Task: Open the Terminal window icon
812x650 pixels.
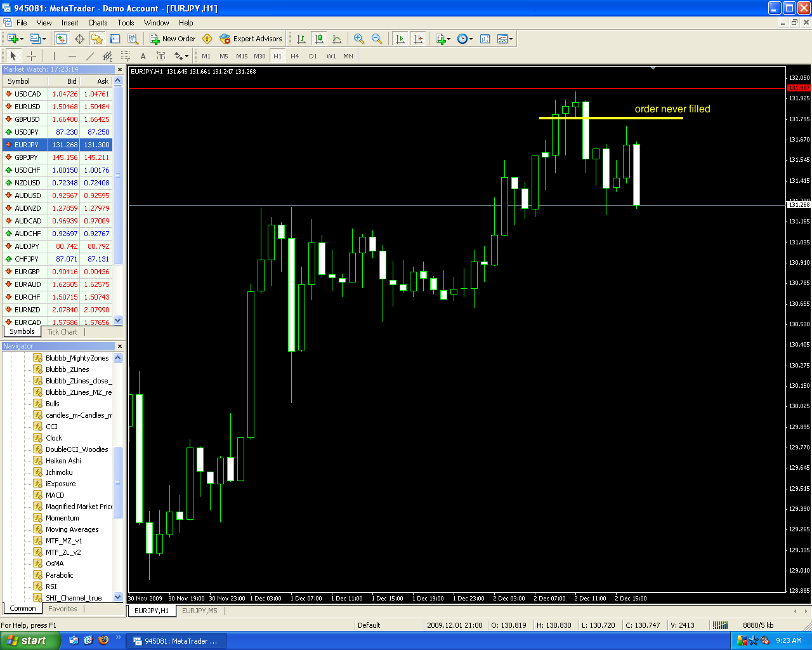Action: (x=115, y=39)
